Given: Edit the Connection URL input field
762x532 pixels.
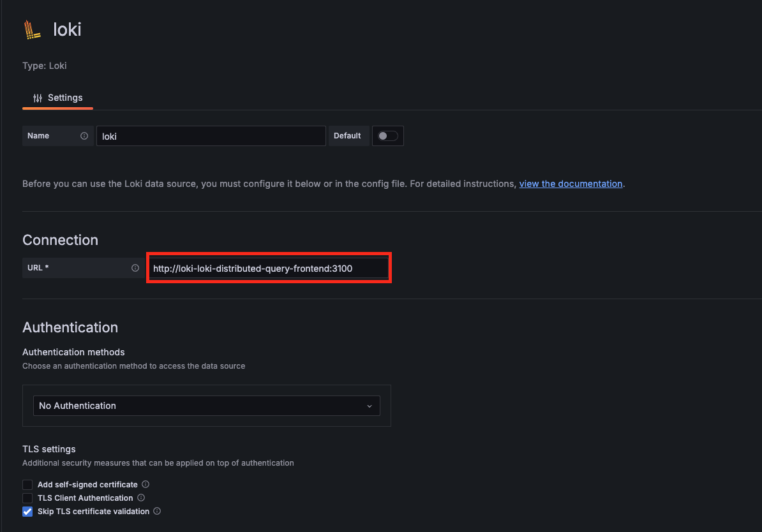Looking at the screenshot, I should 269,268.
